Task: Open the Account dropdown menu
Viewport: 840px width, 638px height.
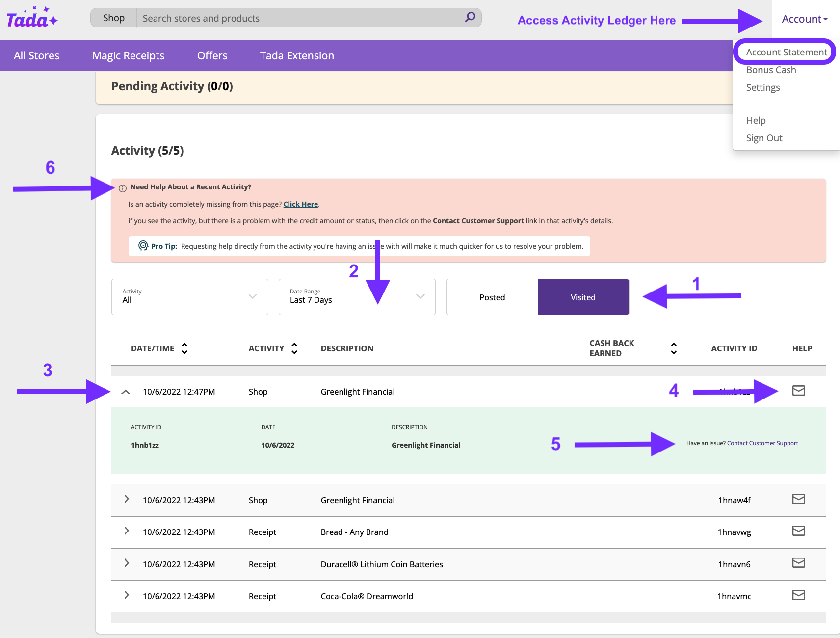Action: pyautogui.click(x=805, y=19)
